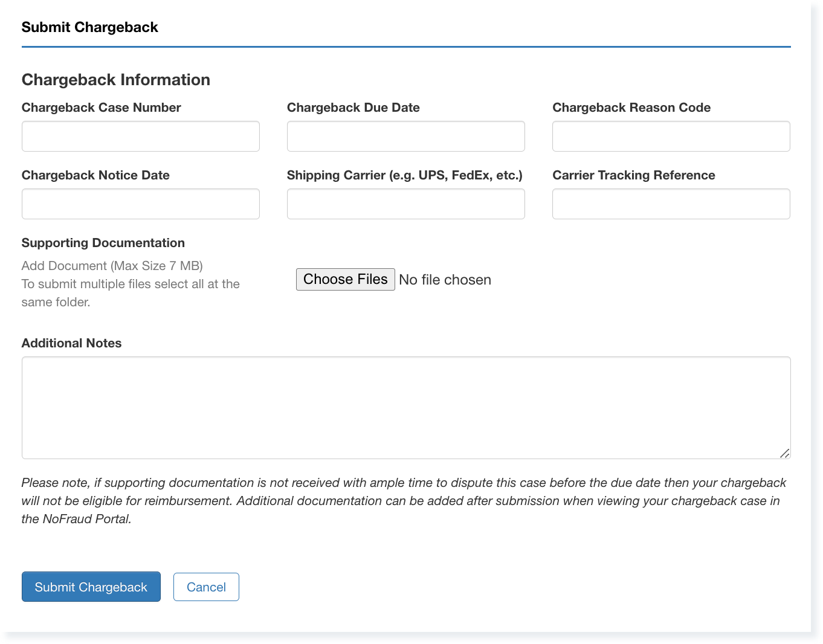Click the Choose Files upload button
This screenshot has height=644, width=823.
345,279
